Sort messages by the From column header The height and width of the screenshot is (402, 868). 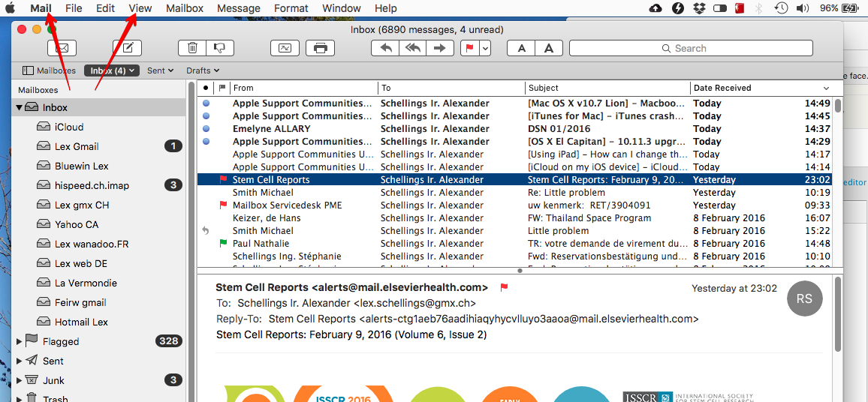tap(304, 87)
